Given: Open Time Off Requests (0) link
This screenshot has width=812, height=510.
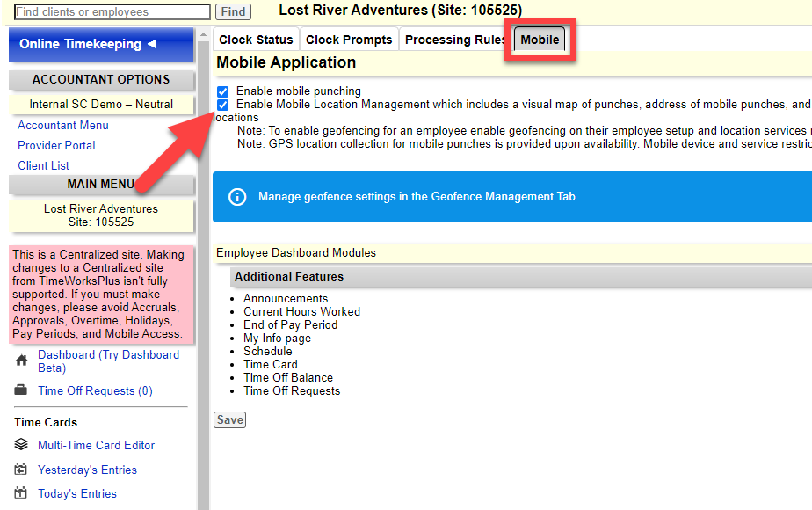Looking at the screenshot, I should point(95,390).
